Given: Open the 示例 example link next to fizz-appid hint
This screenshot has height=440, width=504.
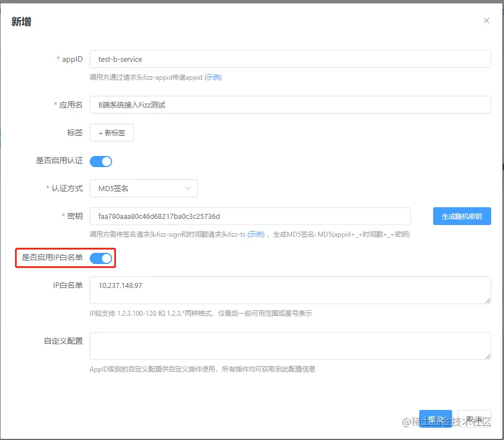Looking at the screenshot, I should 212,77.
